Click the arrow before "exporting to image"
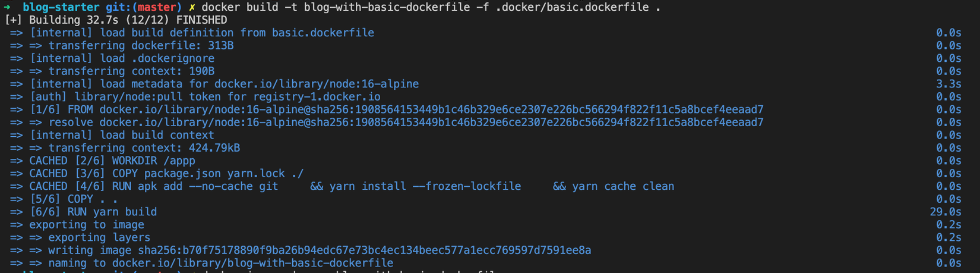980x273 pixels. [16, 225]
